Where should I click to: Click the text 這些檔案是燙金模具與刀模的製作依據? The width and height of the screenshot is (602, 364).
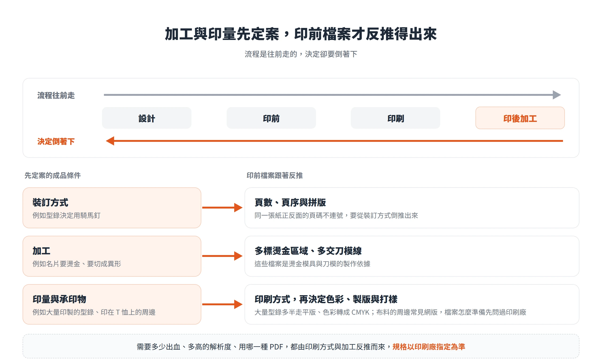point(312,264)
